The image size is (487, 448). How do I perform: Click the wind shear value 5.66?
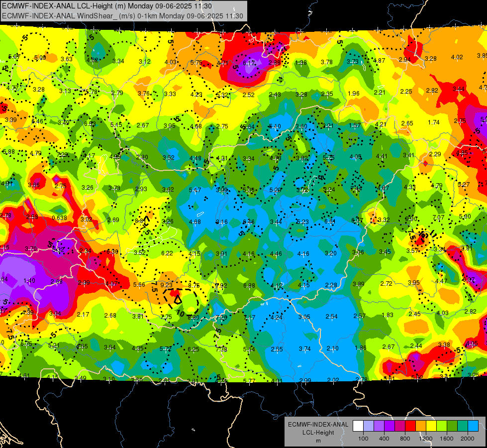(x=139, y=284)
